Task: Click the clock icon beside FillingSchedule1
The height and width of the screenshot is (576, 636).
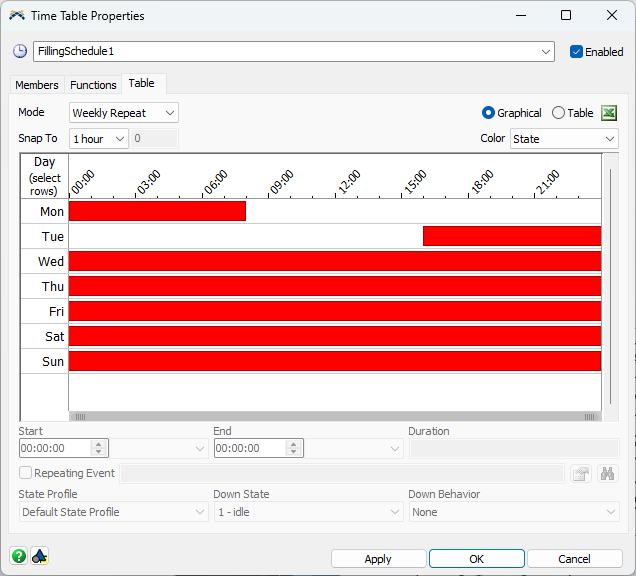Action: tap(20, 51)
